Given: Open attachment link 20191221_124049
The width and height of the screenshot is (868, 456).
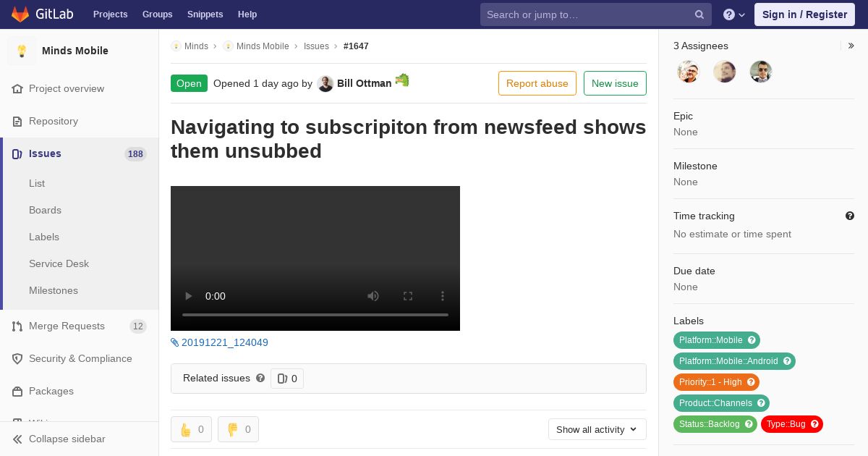Looking at the screenshot, I should [219, 342].
